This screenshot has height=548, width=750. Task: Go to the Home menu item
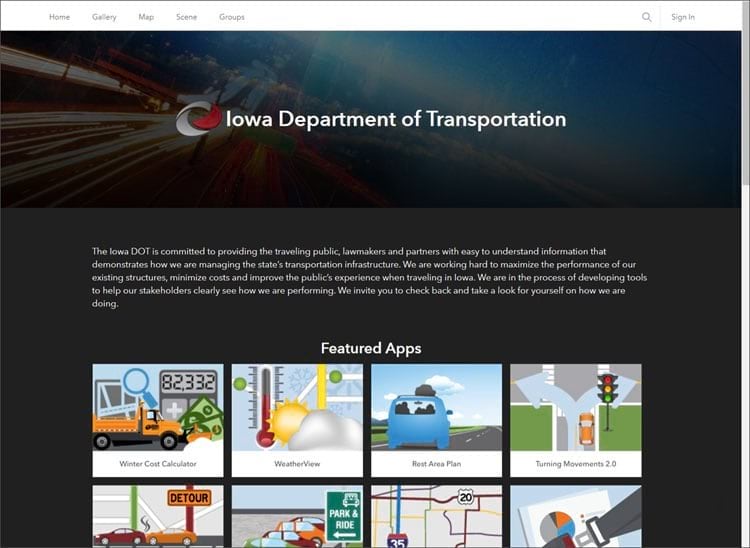point(59,17)
